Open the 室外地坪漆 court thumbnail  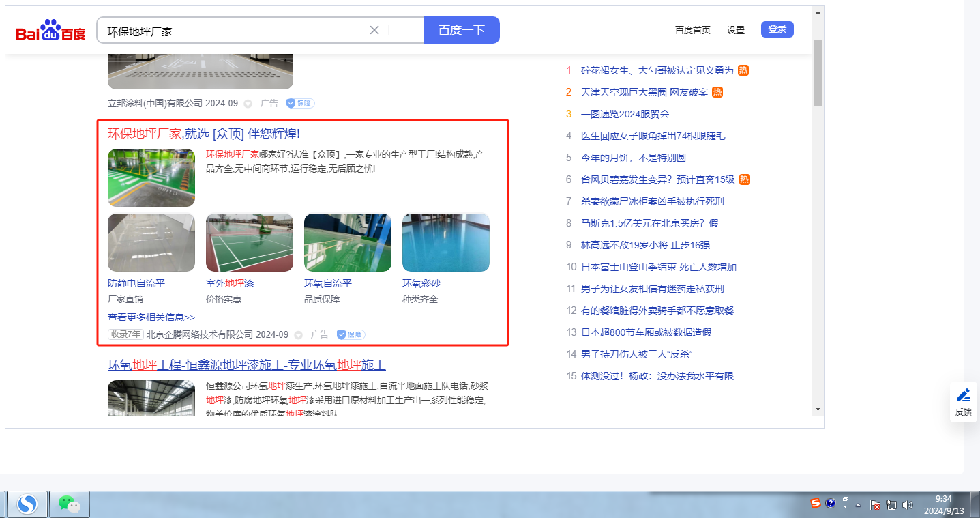[x=250, y=243]
